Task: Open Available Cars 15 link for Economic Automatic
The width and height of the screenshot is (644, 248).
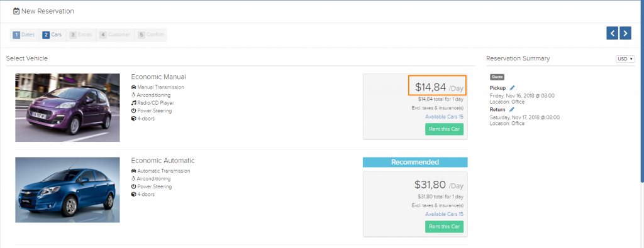Action: pyautogui.click(x=445, y=214)
